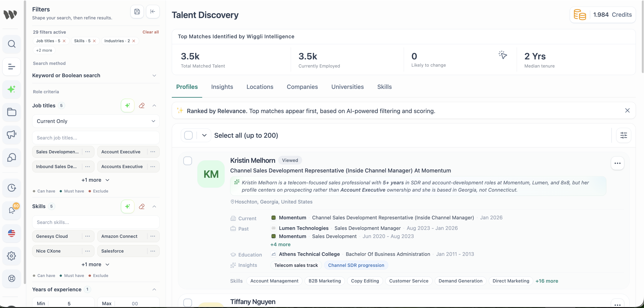
Task: Switch to the Profiles tab
Action: coord(187,87)
